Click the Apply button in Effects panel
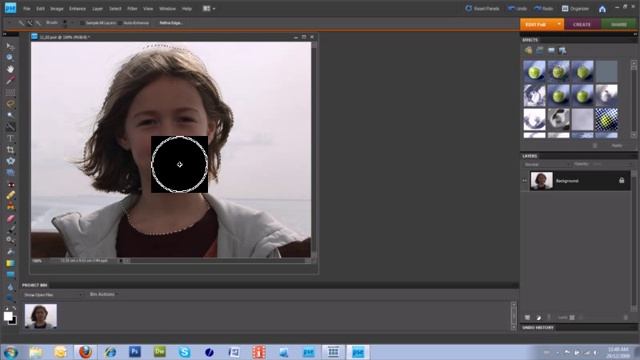The image size is (640, 360). [617, 145]
